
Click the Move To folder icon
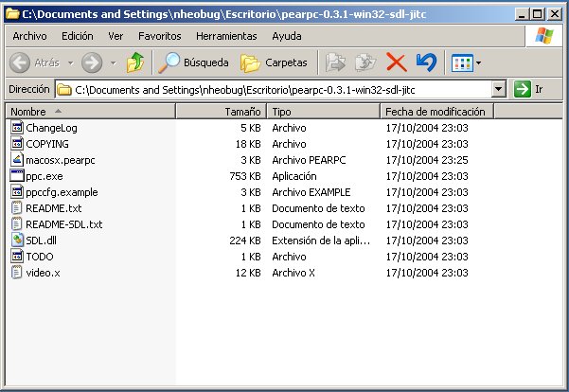point(335,62)
